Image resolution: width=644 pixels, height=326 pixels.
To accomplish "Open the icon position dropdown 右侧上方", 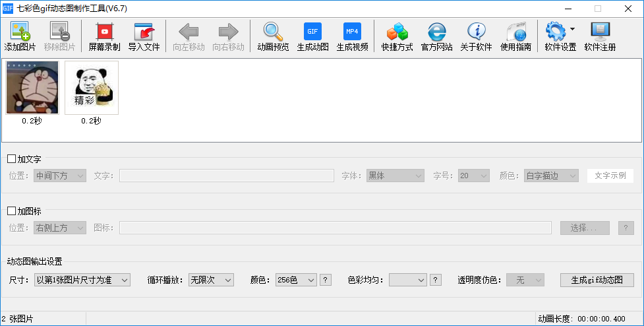I will (x=60, y=228).
